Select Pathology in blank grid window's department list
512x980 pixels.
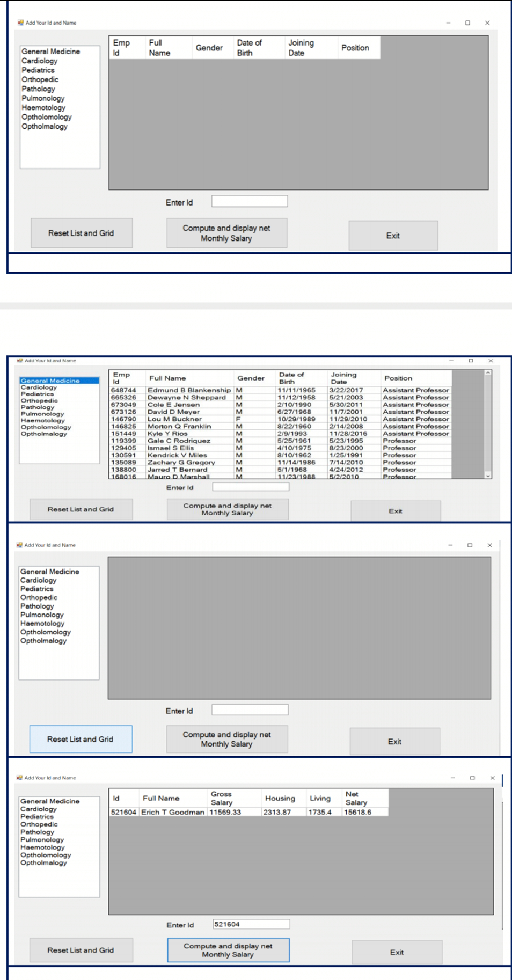(37, 606)
